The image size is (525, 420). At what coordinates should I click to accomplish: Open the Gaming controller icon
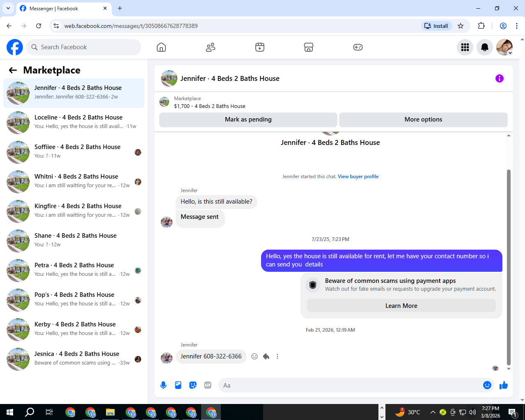[x=358, y=47]
